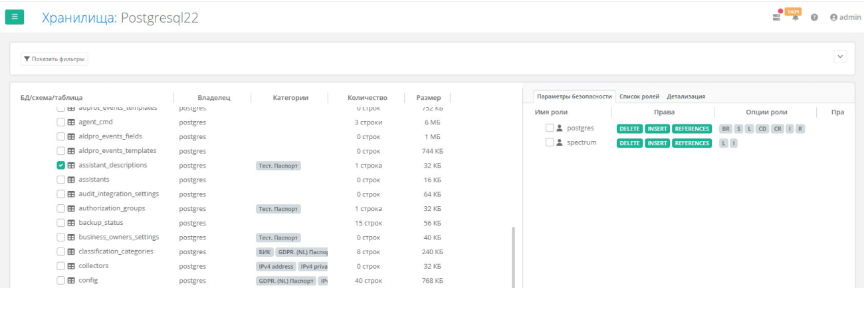Viewport: 868px width, 328px height.
Task: Click user icon beside spectrum role
Action: coord(560,142)
